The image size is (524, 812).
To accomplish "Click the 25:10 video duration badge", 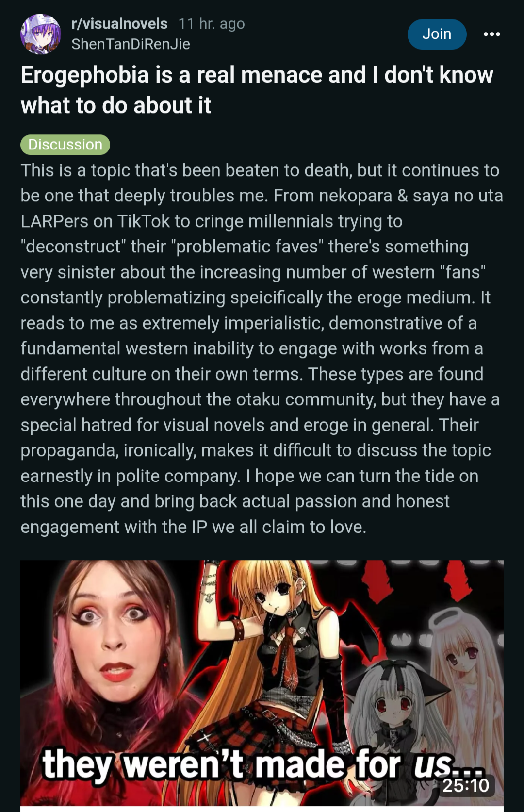I will pos(466,785).
